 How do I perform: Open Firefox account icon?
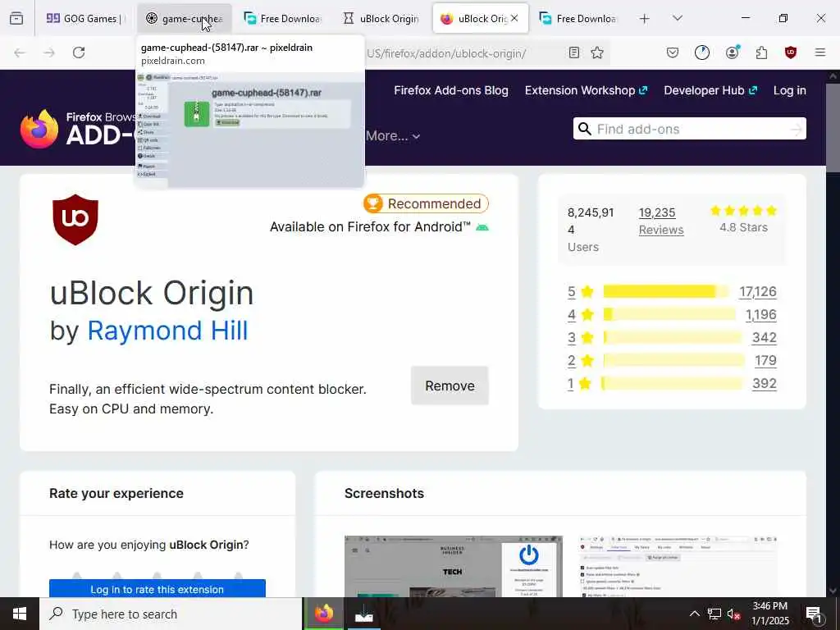[732, 52]
